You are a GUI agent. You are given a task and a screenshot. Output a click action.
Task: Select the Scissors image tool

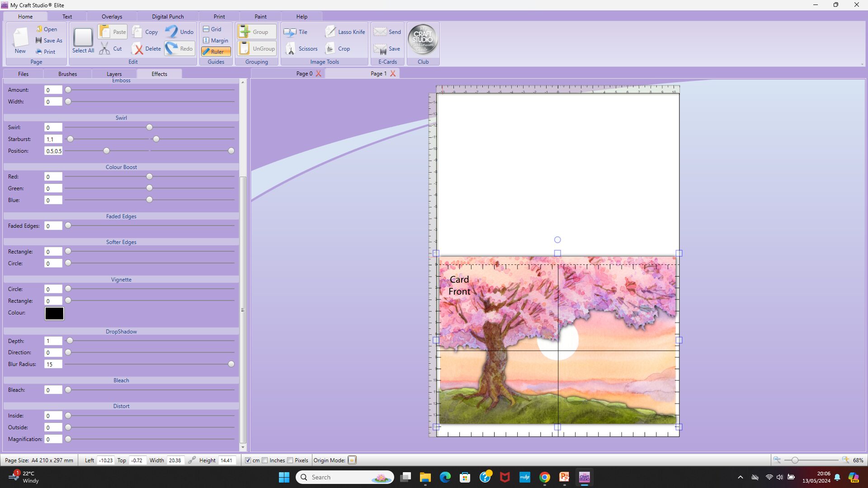pyautogui.click(x=301, y=49)
